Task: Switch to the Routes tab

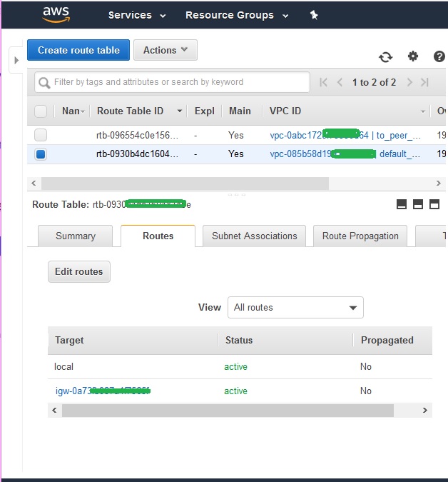Action: coord(158,236)
